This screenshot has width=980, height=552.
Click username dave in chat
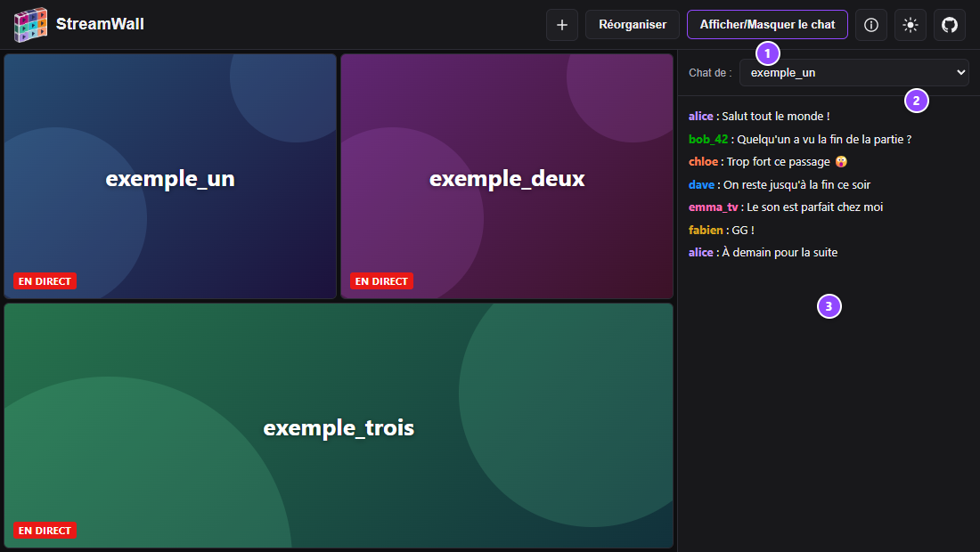pos(701,185)
